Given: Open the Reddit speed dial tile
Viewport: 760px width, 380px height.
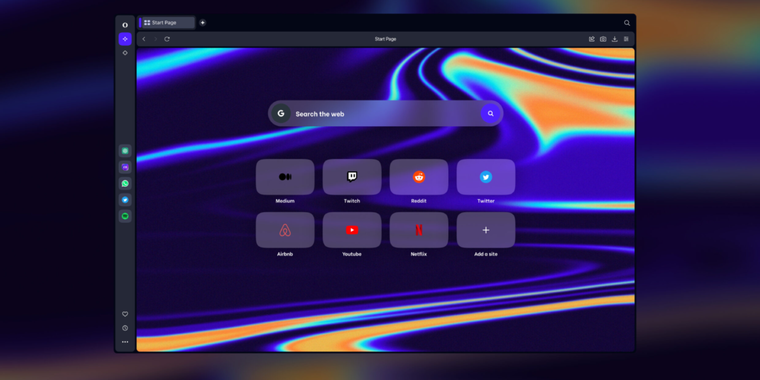Looking at the screenshot, I should coord(419,177).
